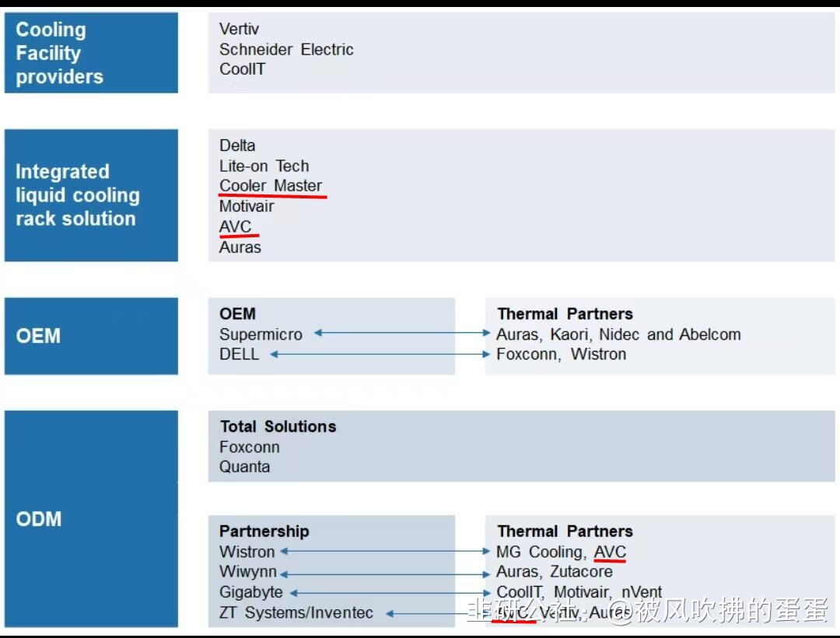
Task: Click Supermicro under the OEM heading
Action: [x=261, y=334]
